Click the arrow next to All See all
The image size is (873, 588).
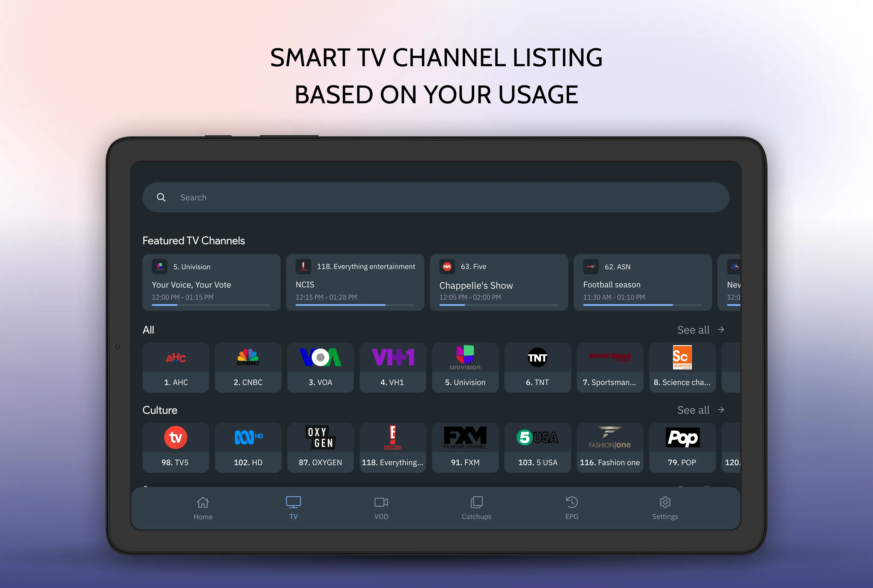[x=721, y=330]
